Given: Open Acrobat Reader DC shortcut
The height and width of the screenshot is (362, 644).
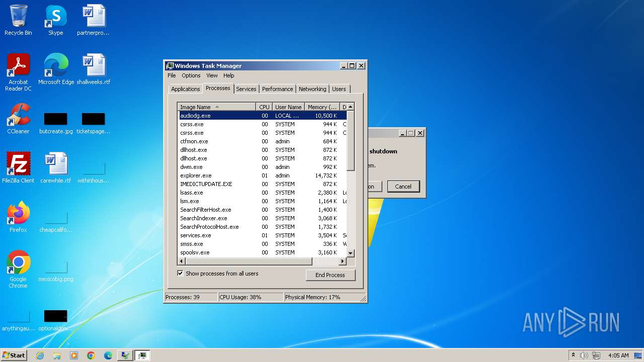Looking at the screenshot, I should [18, 72].
